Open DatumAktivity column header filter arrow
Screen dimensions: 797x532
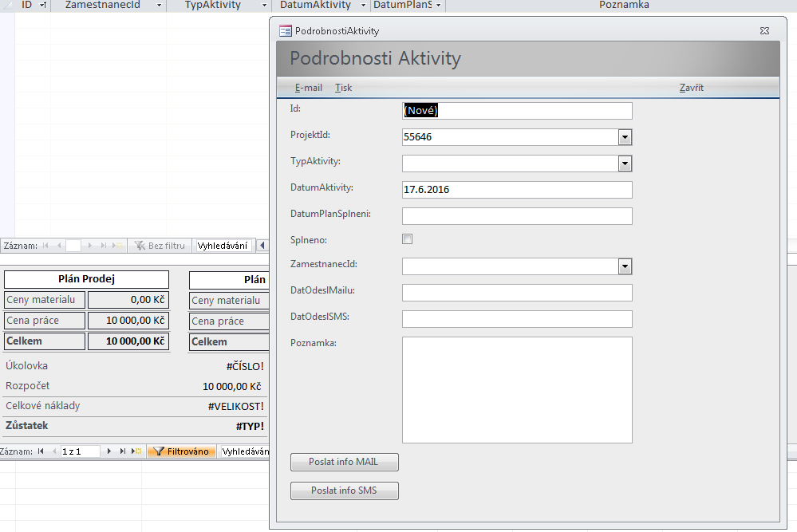[x=364, y=6]
